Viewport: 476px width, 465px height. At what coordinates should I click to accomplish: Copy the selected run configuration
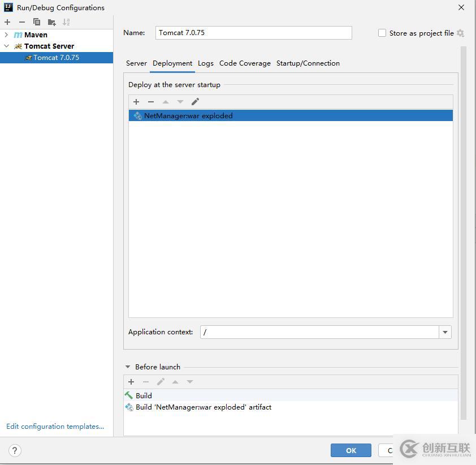coord(36,22)
